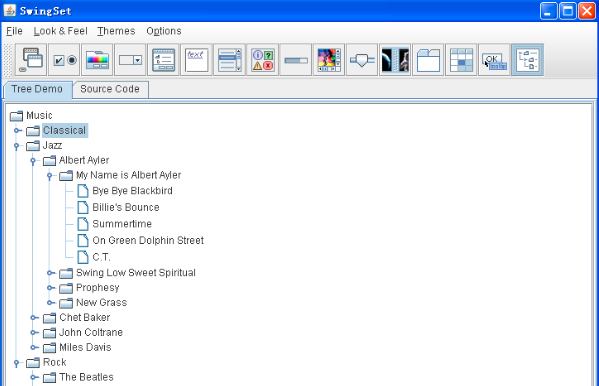Select On Green Dolphin Street track

click(x=148, y=240)
